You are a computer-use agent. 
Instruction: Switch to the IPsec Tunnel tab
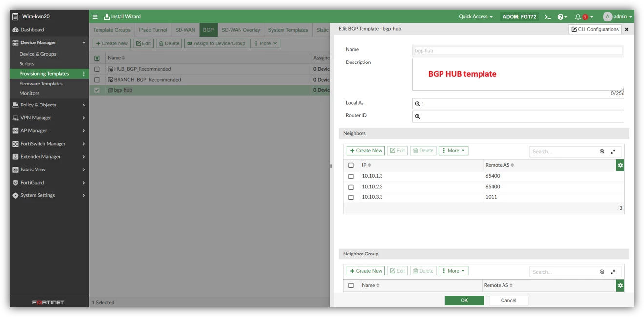(153, 30)
